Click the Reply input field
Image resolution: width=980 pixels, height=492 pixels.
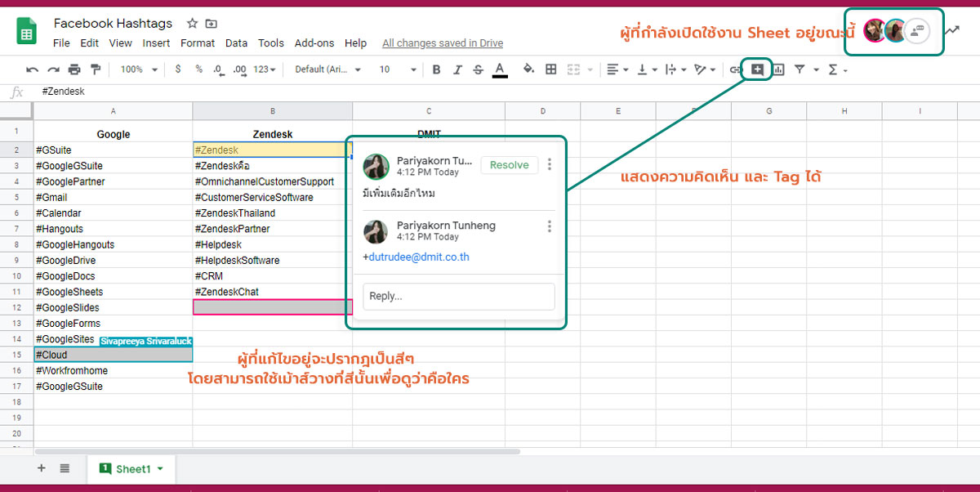pyautogui.click(x=458, y=296)
